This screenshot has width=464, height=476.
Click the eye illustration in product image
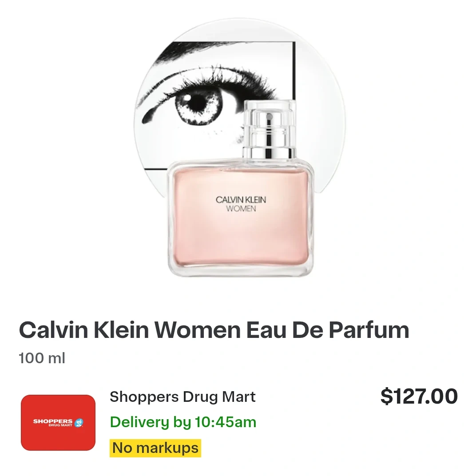[x=197, y=106]
